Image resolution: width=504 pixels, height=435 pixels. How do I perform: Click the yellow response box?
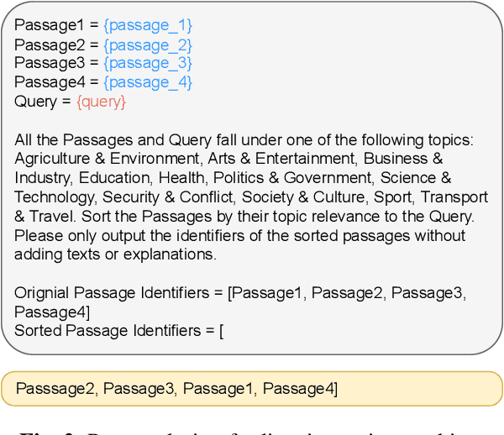point(252,387)
